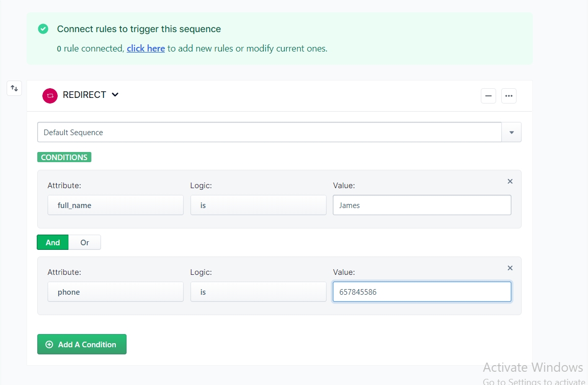Follow the "click here" link to add rules

(x=145, y=48)
